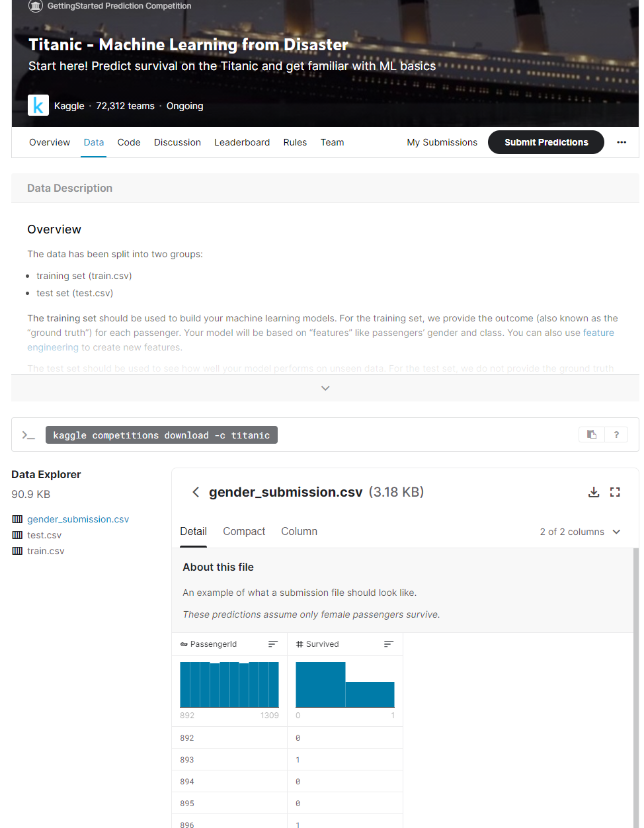The height and width of the screenshot is (828, 644).
Task: Click the 'About this file' heading
Action: pos(218,567)
